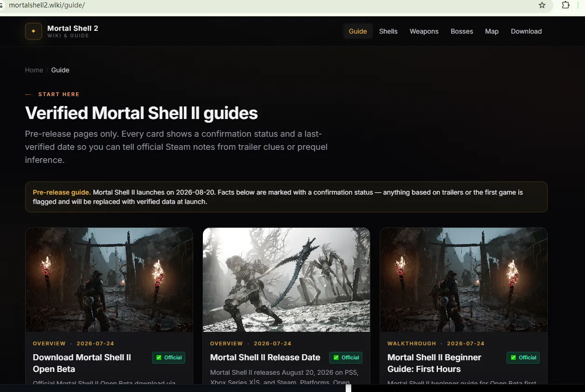Viewport: 585px width, 392px height.
Task: Click the WIKI & GUIDE subtitle
Action: point(68,36)
